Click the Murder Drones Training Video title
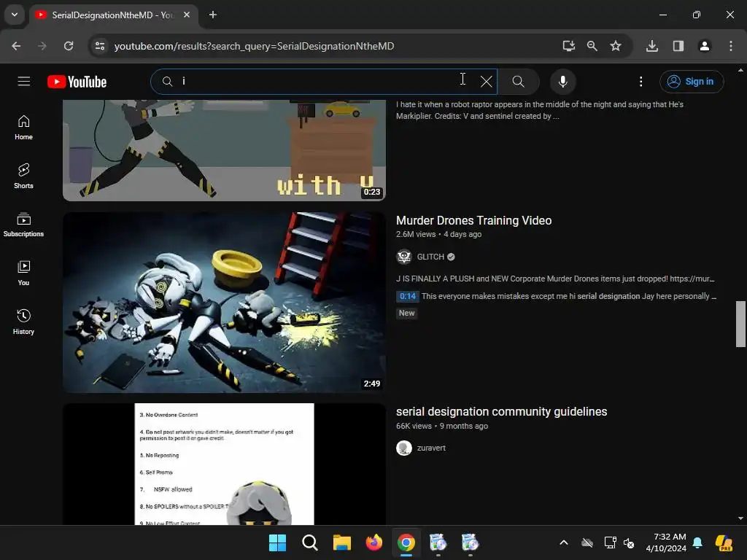Viewport: 747px width, 560px height. point(473,220)
